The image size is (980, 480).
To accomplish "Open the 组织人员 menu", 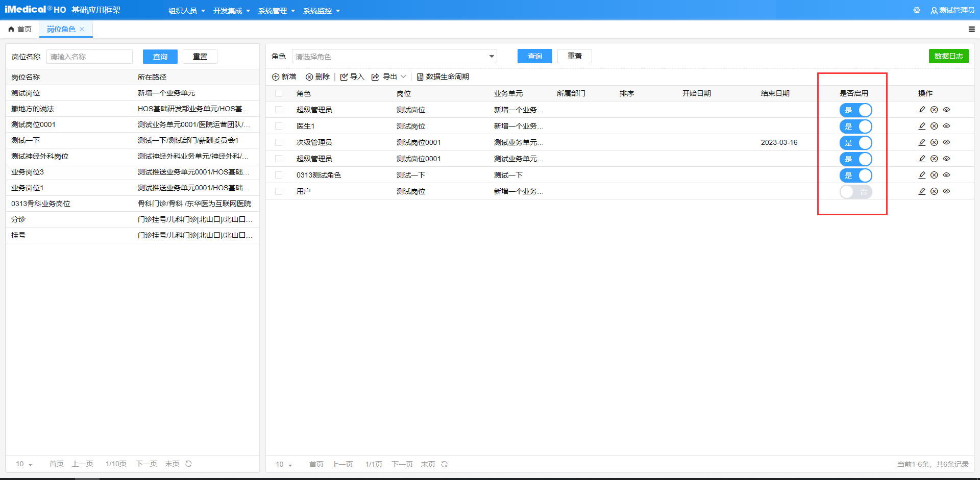I will 186,11.
